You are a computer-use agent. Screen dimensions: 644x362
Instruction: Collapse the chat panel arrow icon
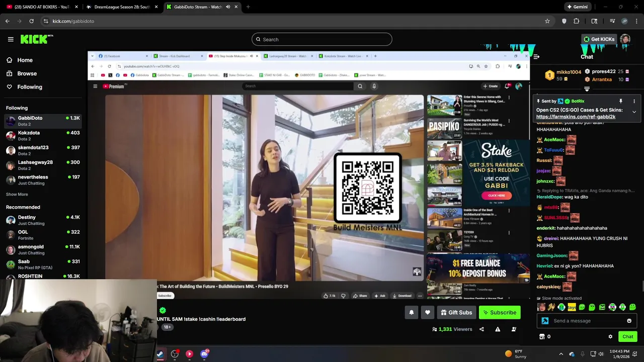(536, 57)
